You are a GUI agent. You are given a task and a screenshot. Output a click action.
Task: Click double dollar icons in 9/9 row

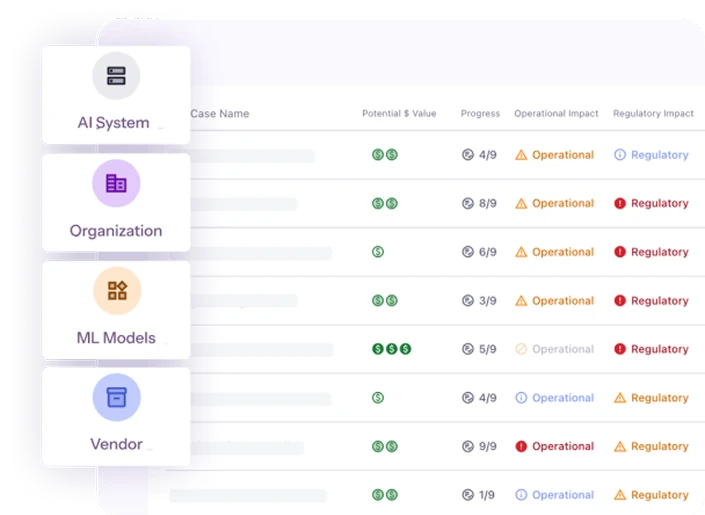[x=384, y=446]
